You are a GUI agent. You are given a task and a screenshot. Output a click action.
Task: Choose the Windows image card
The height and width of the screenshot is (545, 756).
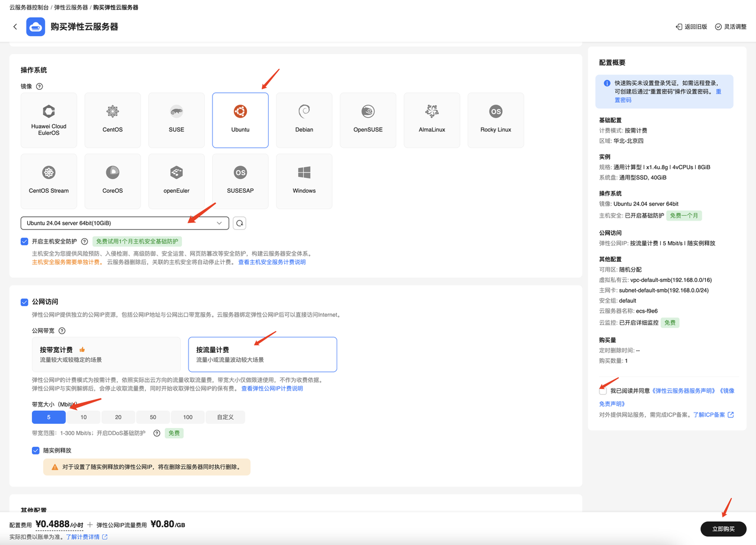pyautogui.click(x=304, y=181)
